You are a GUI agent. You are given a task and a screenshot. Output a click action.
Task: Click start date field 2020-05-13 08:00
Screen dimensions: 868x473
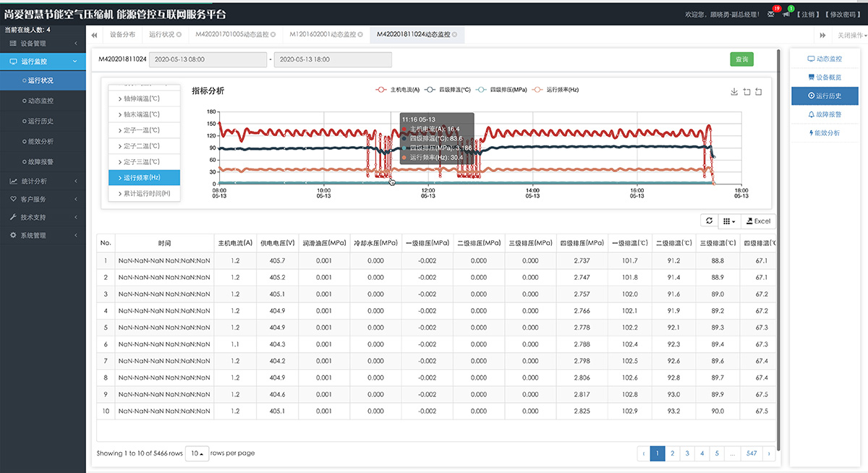click(208, 59)
